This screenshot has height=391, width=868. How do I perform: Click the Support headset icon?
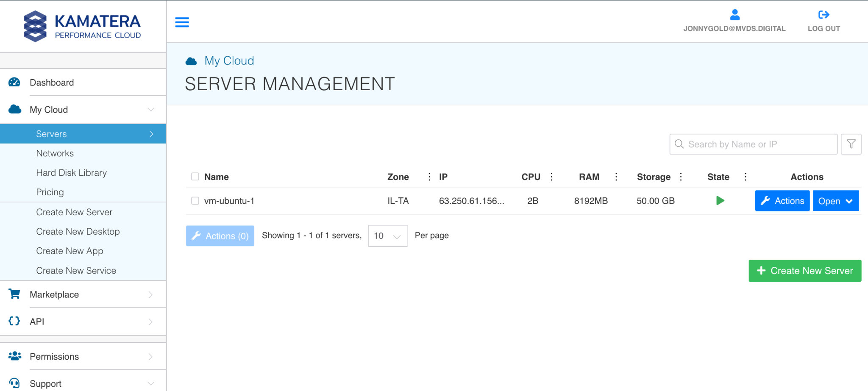(x=14, y=383)
